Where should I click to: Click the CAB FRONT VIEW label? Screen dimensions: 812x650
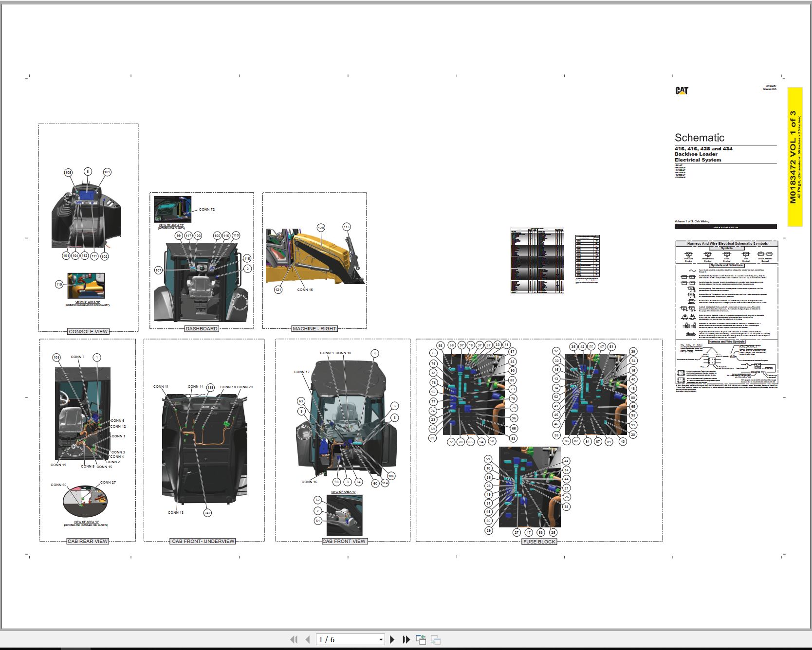coord(344,541)
